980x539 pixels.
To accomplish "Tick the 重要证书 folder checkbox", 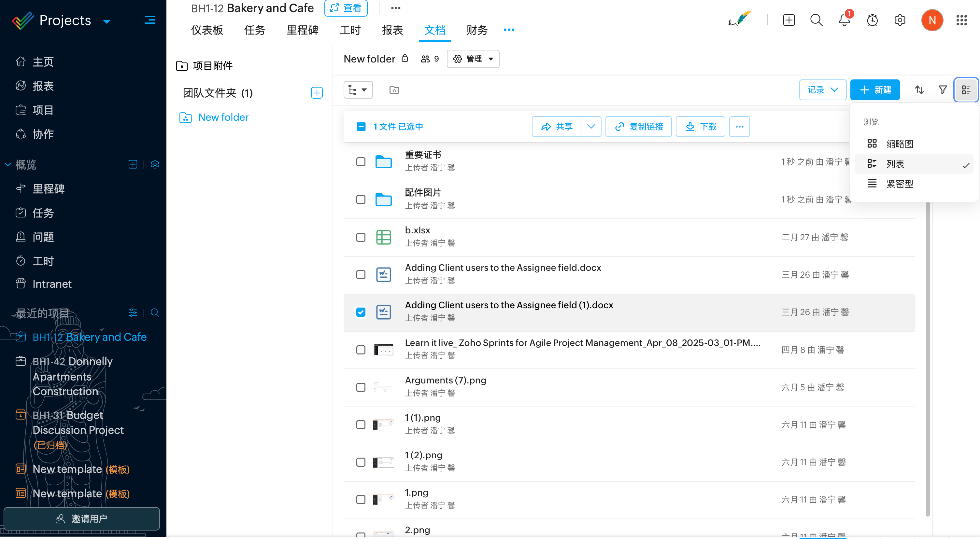I will (361, 162).
